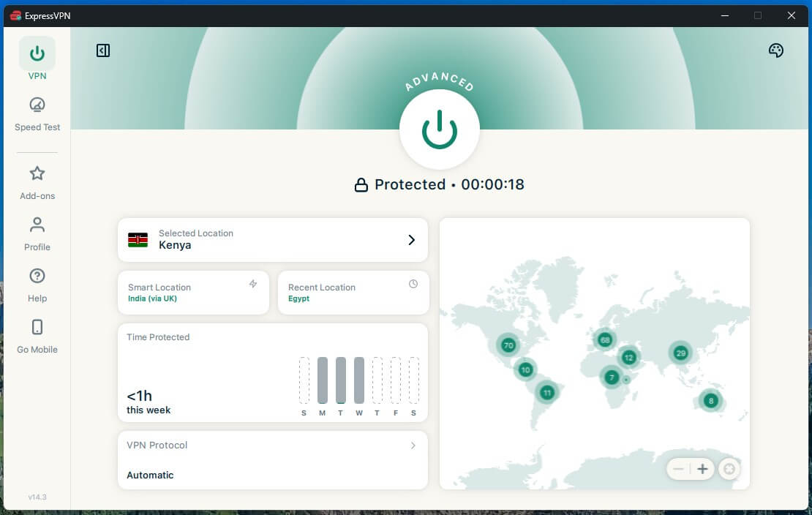Viewport: 812px width, 515px height.
Task: Click the Time Protected heading
Action: pyautogui.click(x=158, y=337)
